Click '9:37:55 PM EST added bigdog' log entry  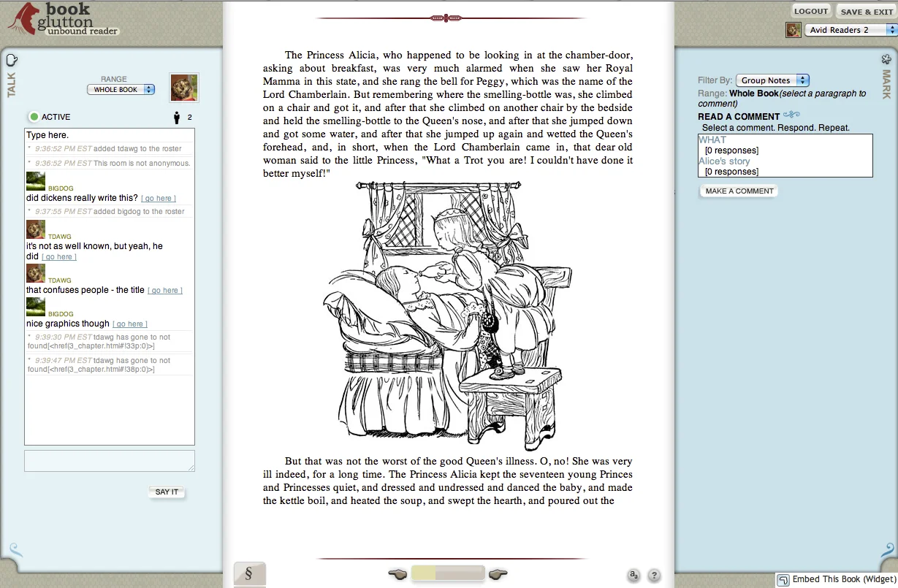[x=109, y=212]
